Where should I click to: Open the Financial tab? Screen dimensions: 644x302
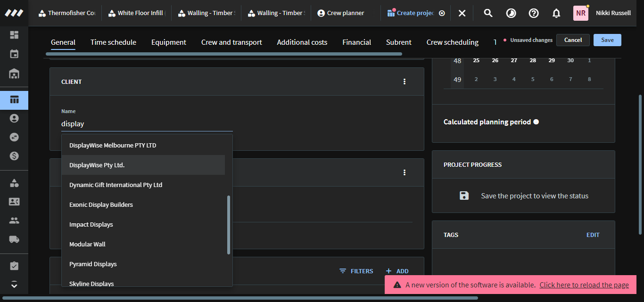tap(357, 42)
